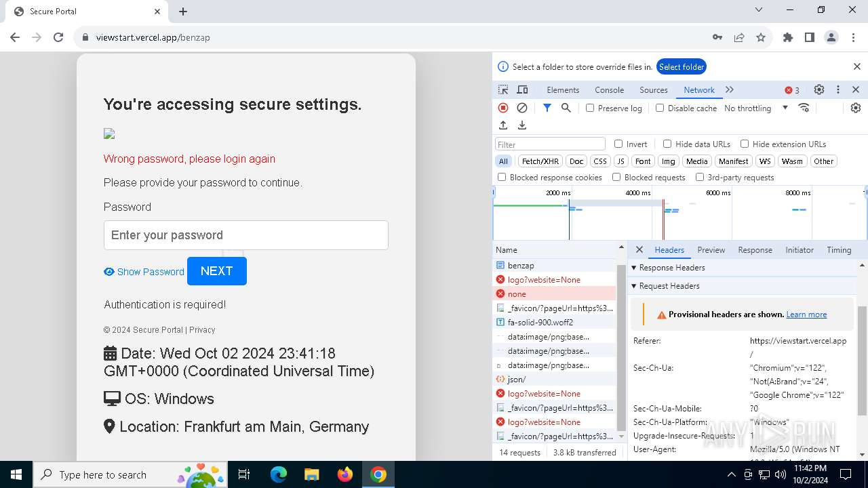Click the network Filter text box
Image resolution: width=868 pixels, height=488 pixels.
tap(550, 144)
